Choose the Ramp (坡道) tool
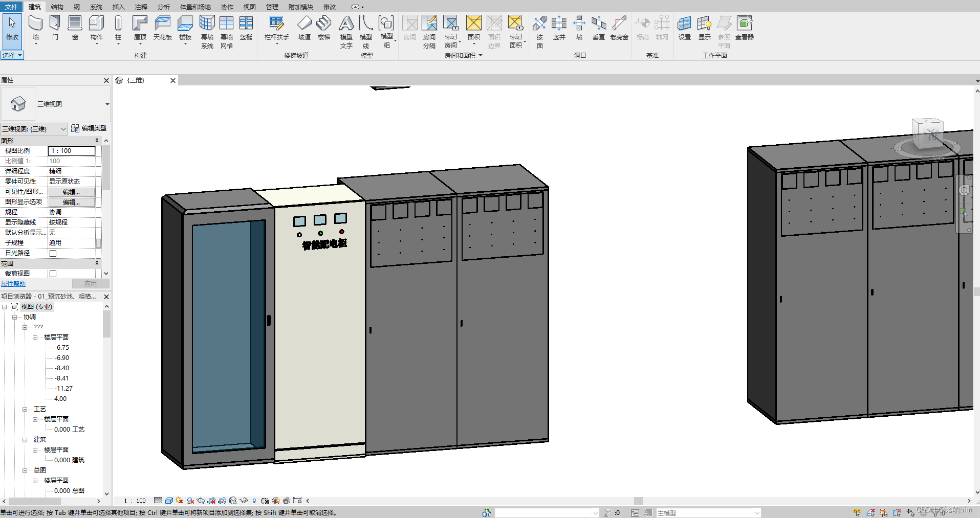 point(304,29)
